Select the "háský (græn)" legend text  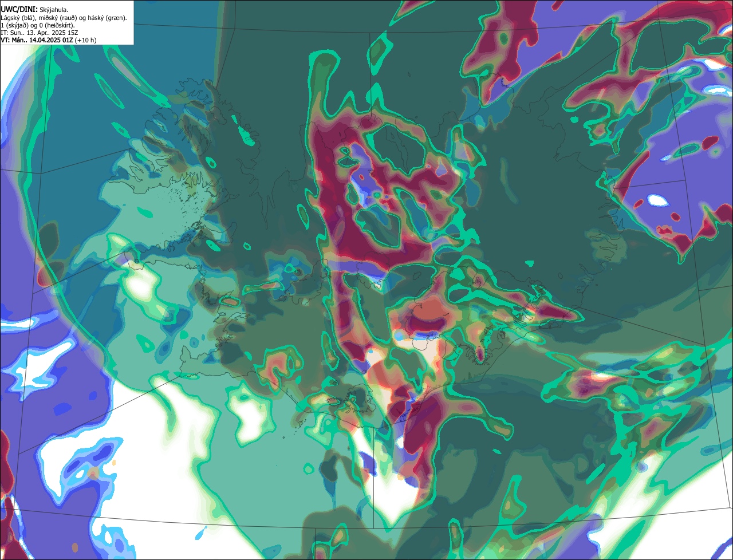107,18
